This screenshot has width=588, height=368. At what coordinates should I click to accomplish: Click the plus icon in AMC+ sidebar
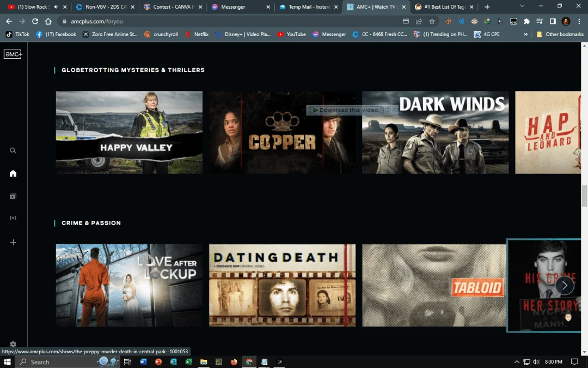click(x=13, y=242)
